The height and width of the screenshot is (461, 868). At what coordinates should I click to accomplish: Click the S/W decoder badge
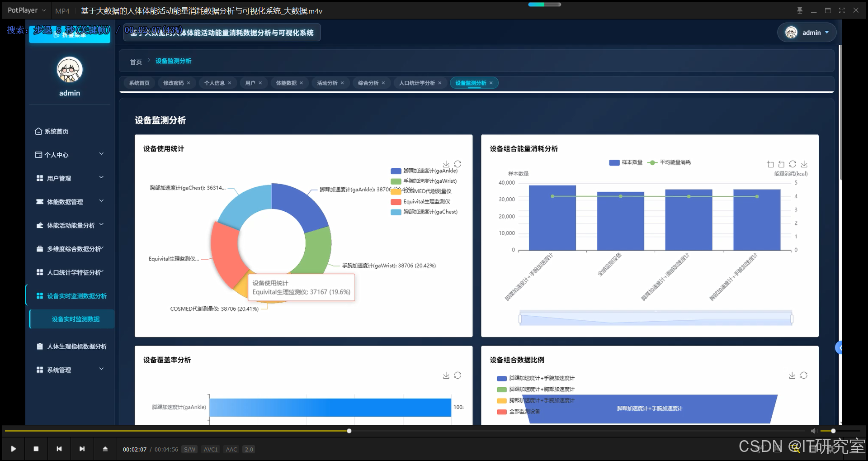pos(190,449)
